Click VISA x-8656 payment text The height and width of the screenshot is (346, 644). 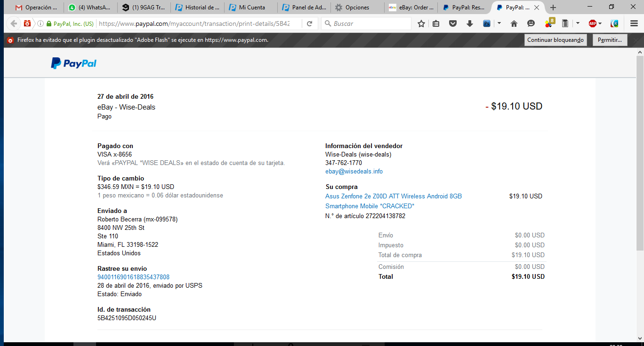[x=114, y=155]
